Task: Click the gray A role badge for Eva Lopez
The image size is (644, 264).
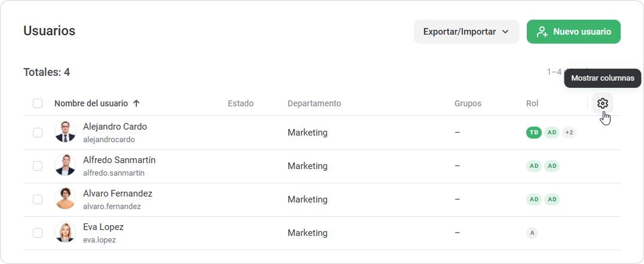Action: [532, 232]
